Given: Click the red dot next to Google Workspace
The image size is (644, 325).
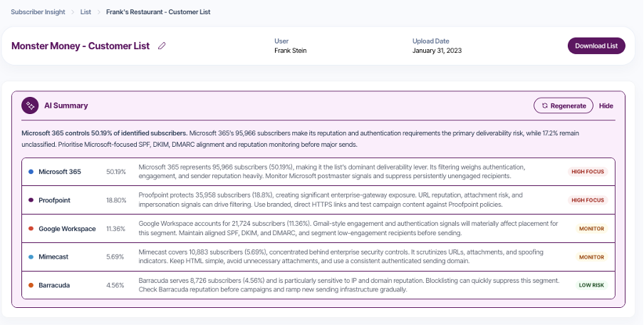Looking at the screenshot, I should pyautogui.click(x=31, y=229).
